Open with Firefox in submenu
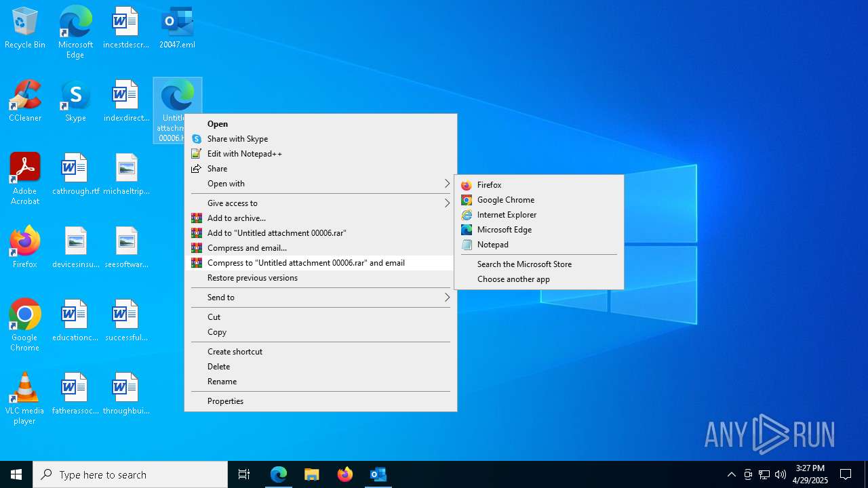The height and width of the screenshot is (488, 868). 539,185
